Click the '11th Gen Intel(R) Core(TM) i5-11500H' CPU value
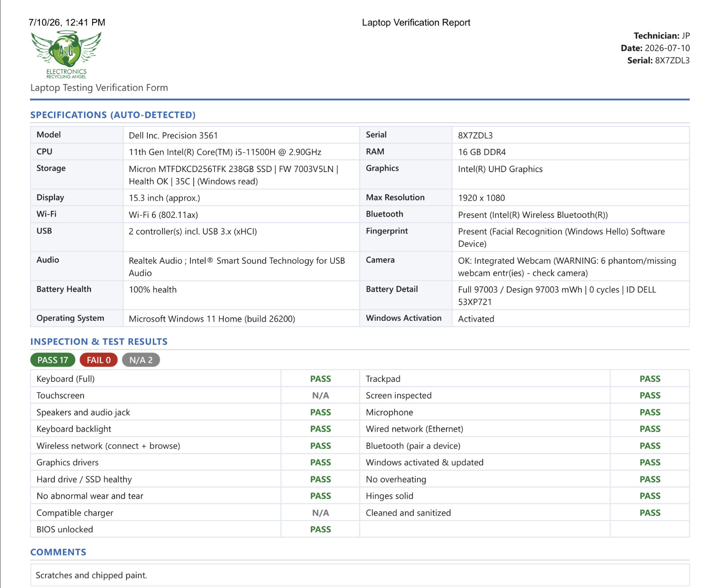719x588 pixels. coord(225,152)
